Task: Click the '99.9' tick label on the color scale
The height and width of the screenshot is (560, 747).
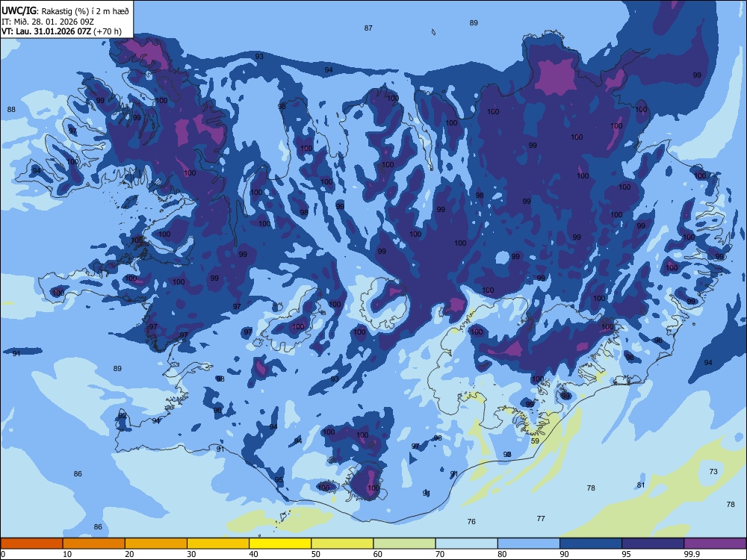Action: 692,554
